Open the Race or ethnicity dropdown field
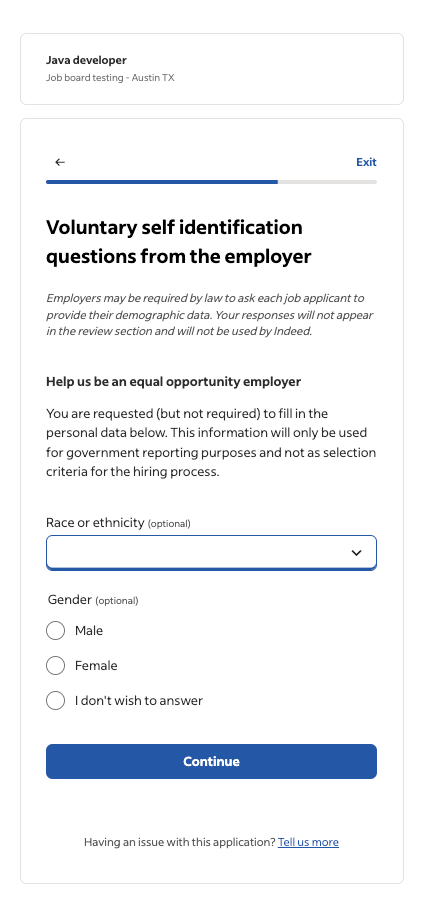 tap(211, 553)
